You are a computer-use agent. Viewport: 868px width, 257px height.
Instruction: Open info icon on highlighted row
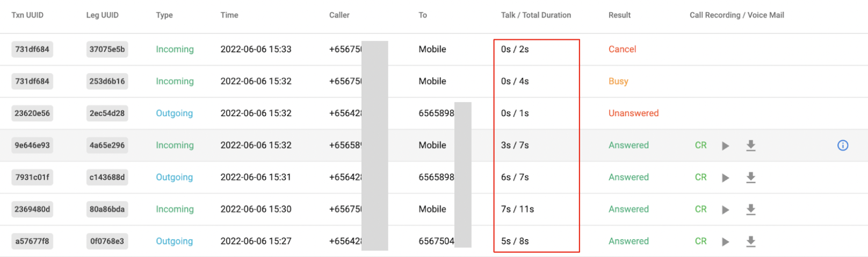[x=843, y=145]
